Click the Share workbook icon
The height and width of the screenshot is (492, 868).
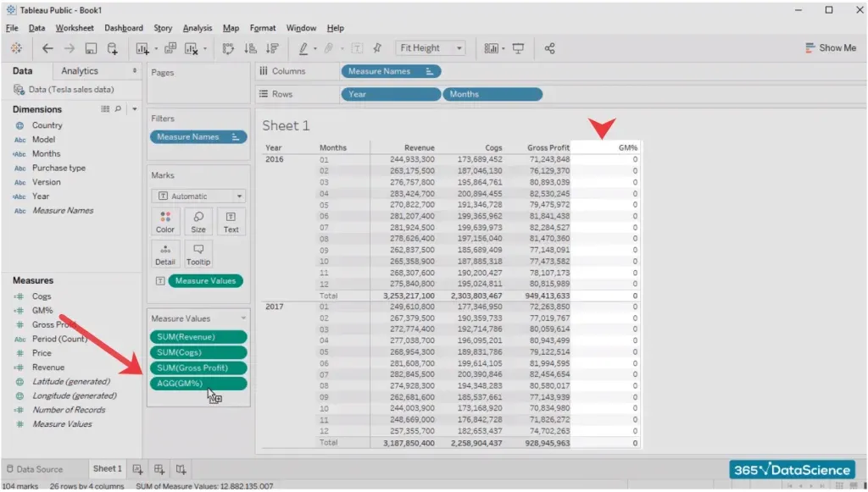[549, 49]
